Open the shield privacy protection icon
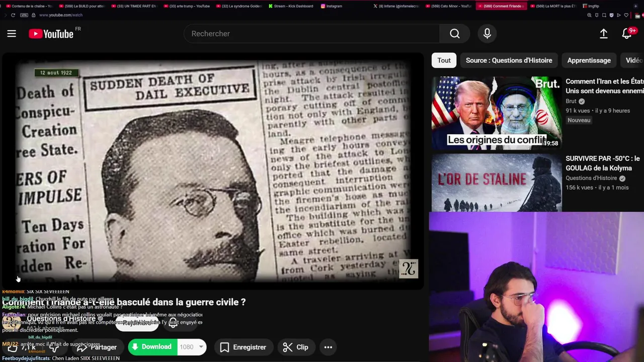This screenshot has height=362, width=644. (611, 15)
